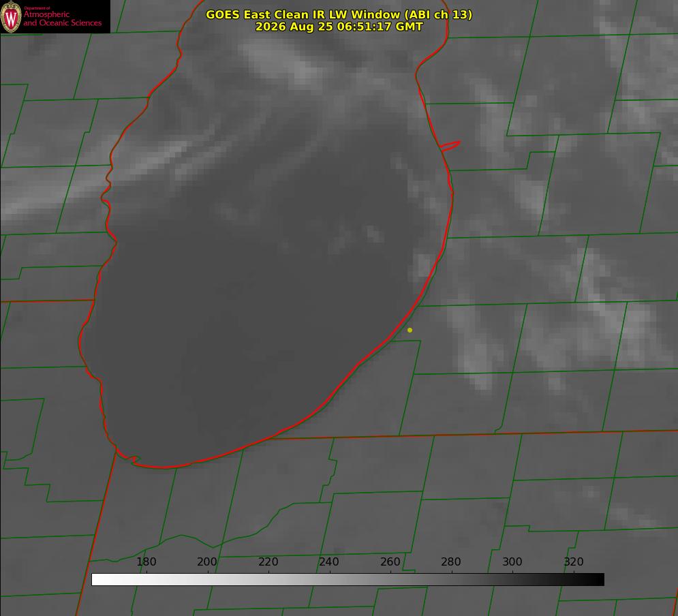Image resolution: width=678 pixels, height=616 pixels.
Task: Click the GOES East Clean IR title
Action: coord(339,14)
